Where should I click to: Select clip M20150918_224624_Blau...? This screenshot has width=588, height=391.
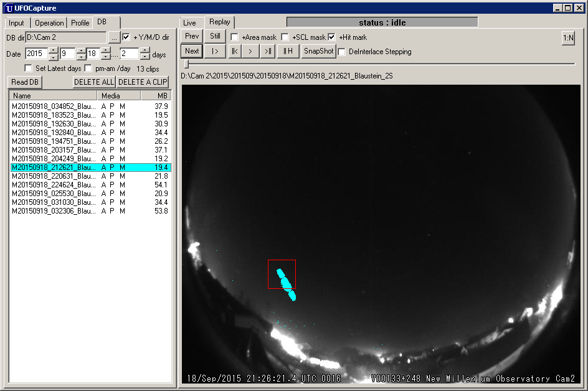coord(90,185)
